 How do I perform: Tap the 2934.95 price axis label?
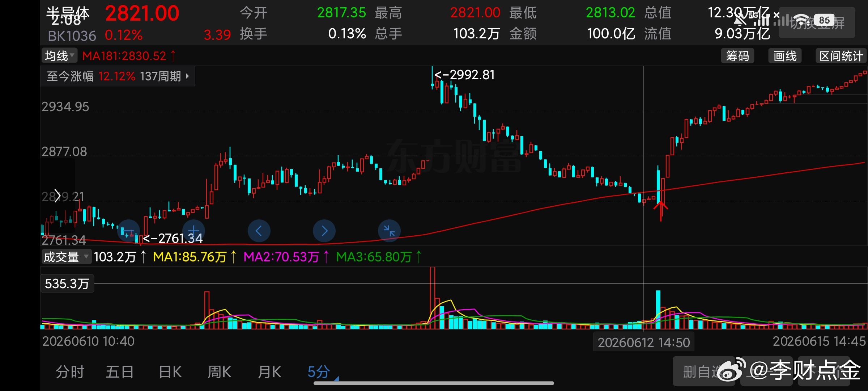65,107
